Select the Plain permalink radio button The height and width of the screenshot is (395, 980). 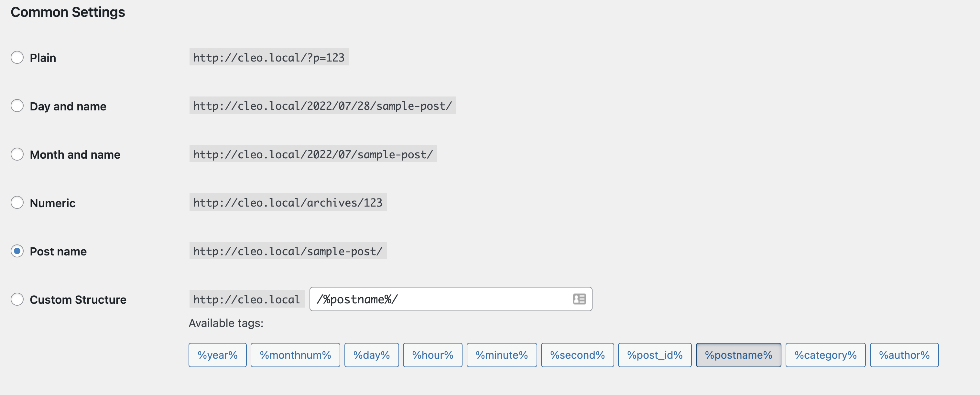pyautogui.click(x=17, y=58)
